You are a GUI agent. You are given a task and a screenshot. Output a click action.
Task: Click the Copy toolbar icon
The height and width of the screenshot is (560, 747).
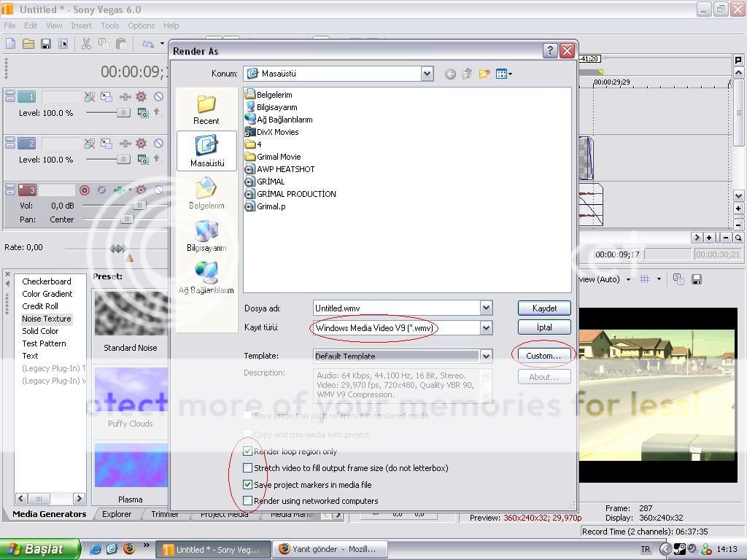[x=104, y=44]
